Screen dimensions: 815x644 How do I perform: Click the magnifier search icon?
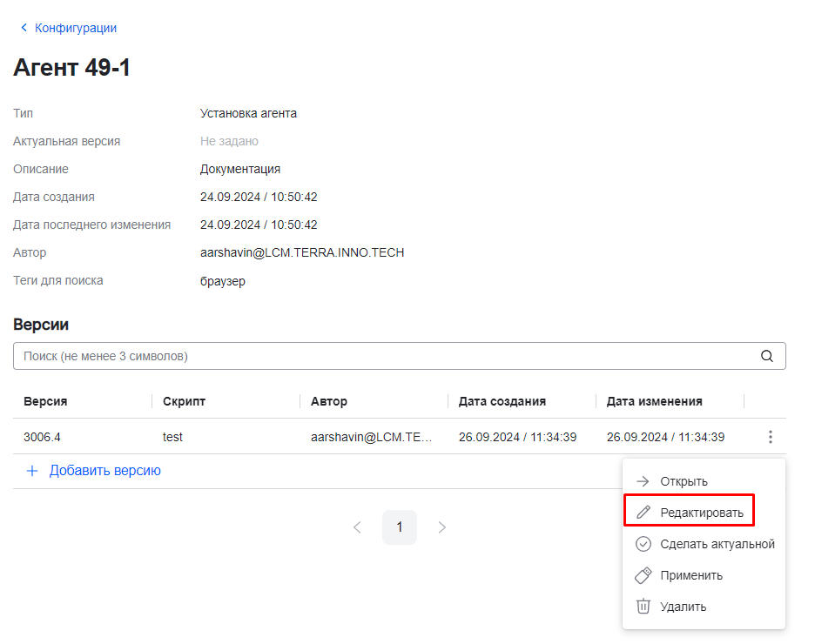(x=767, y=356)
